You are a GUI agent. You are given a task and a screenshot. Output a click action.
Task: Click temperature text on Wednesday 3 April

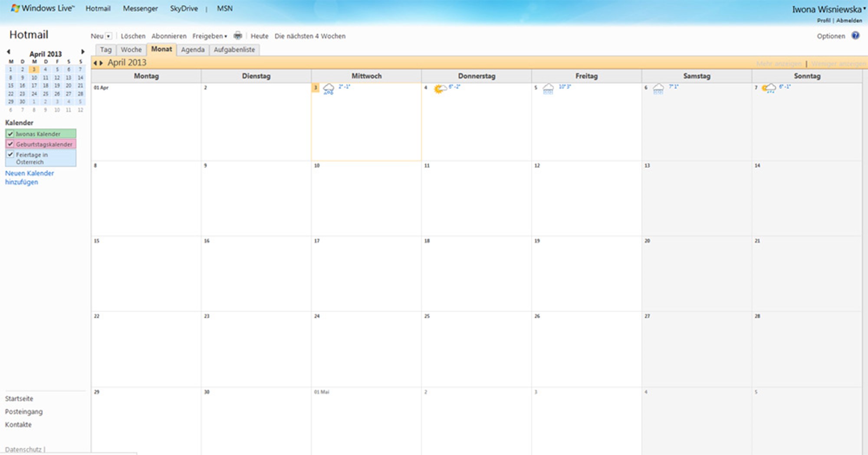[x=344, y=87]
